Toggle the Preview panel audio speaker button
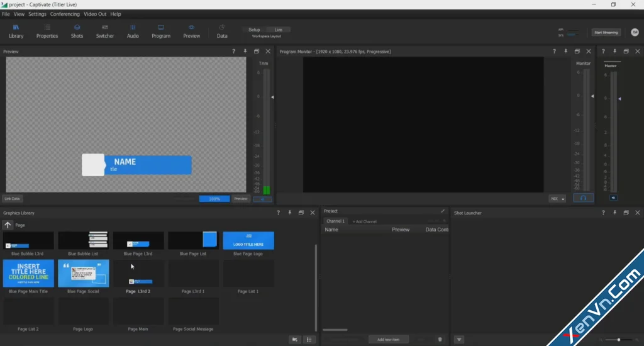 click(x=262, y=199)
